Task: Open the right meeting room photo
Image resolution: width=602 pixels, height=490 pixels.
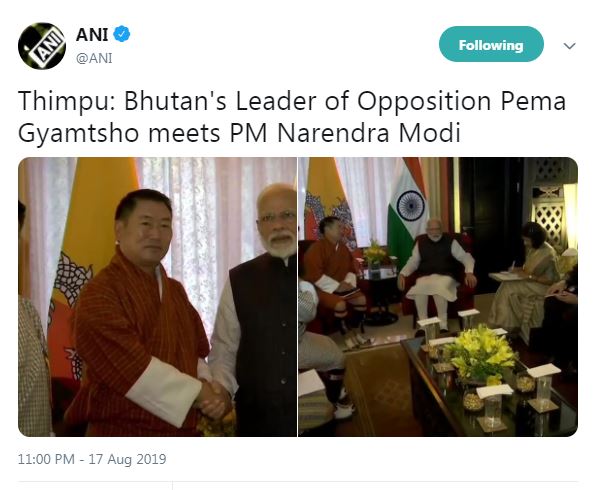Action: [x=438, y=296]
